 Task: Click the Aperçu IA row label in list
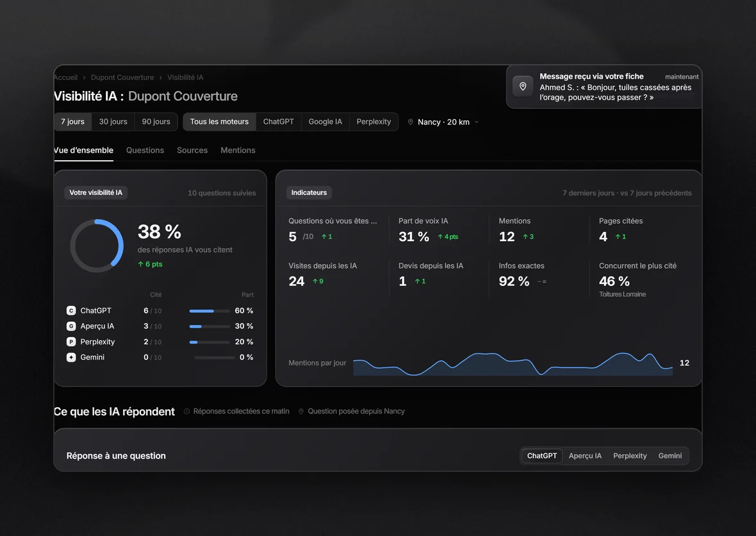[x=97, y=326]
